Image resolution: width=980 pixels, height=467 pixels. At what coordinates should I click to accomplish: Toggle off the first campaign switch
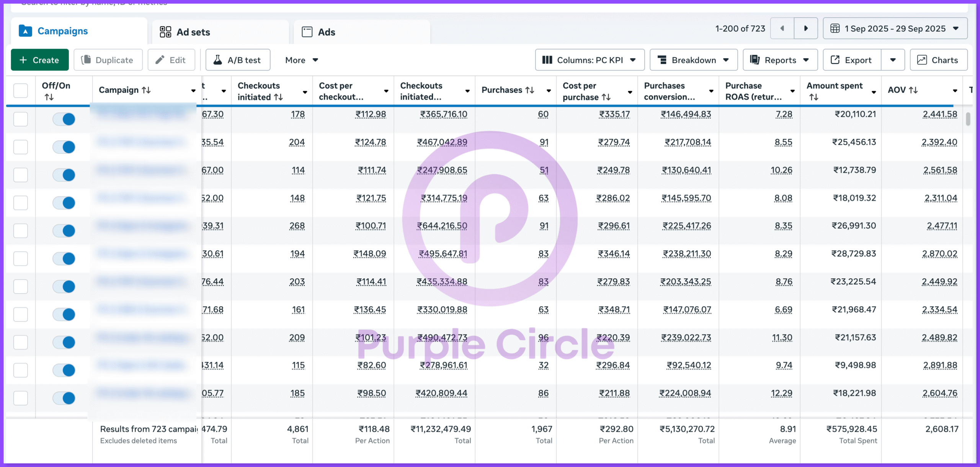64,119
